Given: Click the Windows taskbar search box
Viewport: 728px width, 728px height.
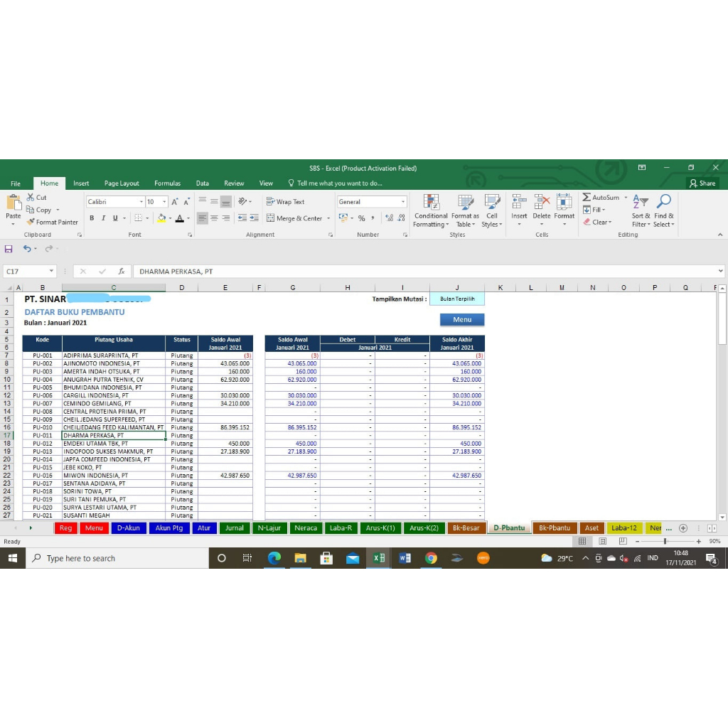Looking at the screenshot, I should pyautogui.click(x=117, y=558).
